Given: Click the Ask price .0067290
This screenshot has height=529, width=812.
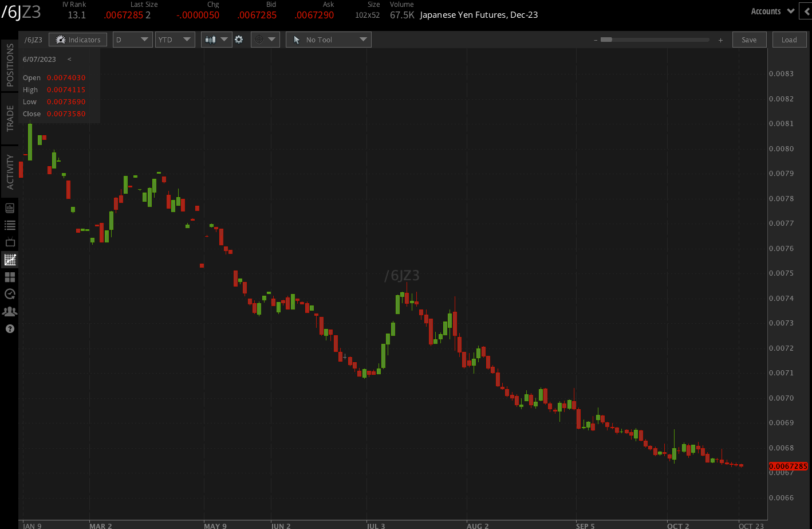Looking at the screenshot, I should pyautogui.click(x=314, y=15).
